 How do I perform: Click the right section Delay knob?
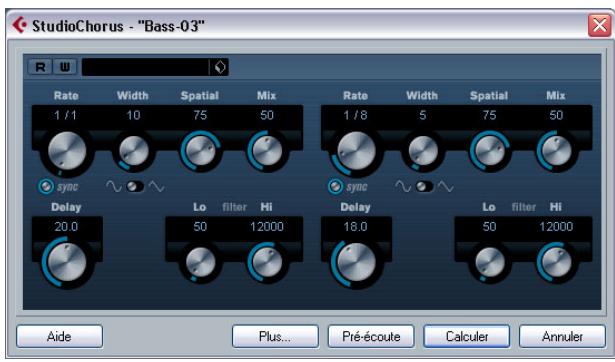(x=357, y=262)
